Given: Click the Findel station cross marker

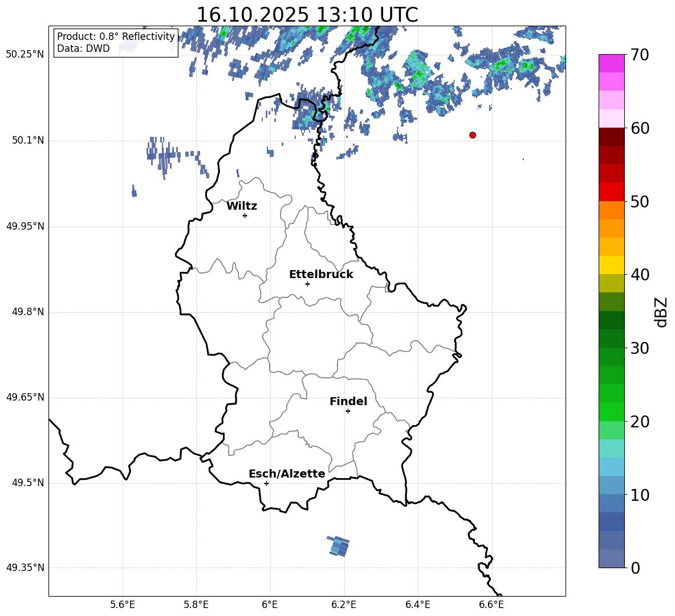Looking at the screenshot, I should pos(348,411).
